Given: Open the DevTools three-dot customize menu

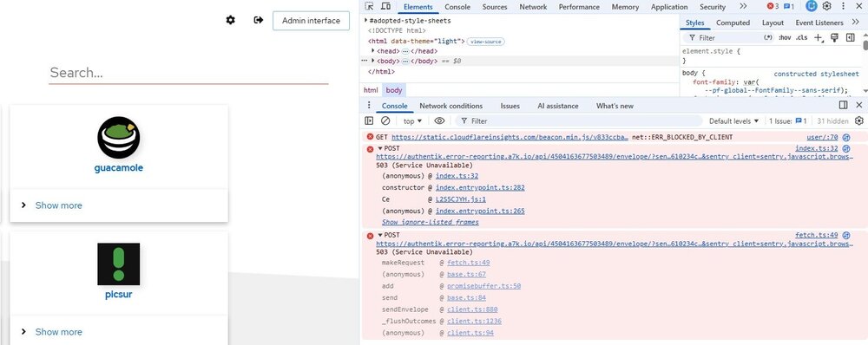Looking at the screenshot, I should [x=843, y=7].
